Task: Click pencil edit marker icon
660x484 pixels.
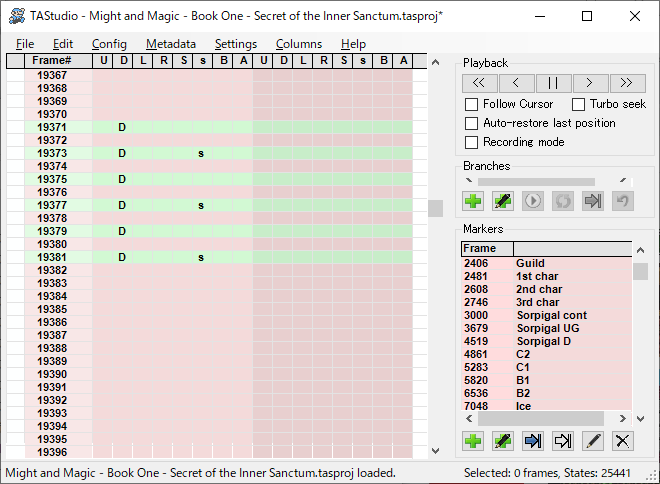Action: coord(593,440)
